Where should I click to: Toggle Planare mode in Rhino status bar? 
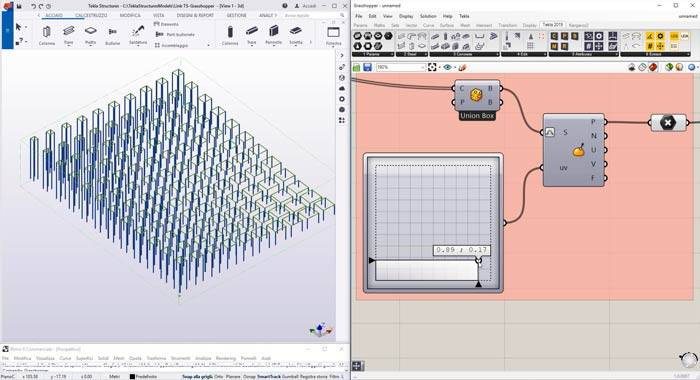(x=233, y=376)
